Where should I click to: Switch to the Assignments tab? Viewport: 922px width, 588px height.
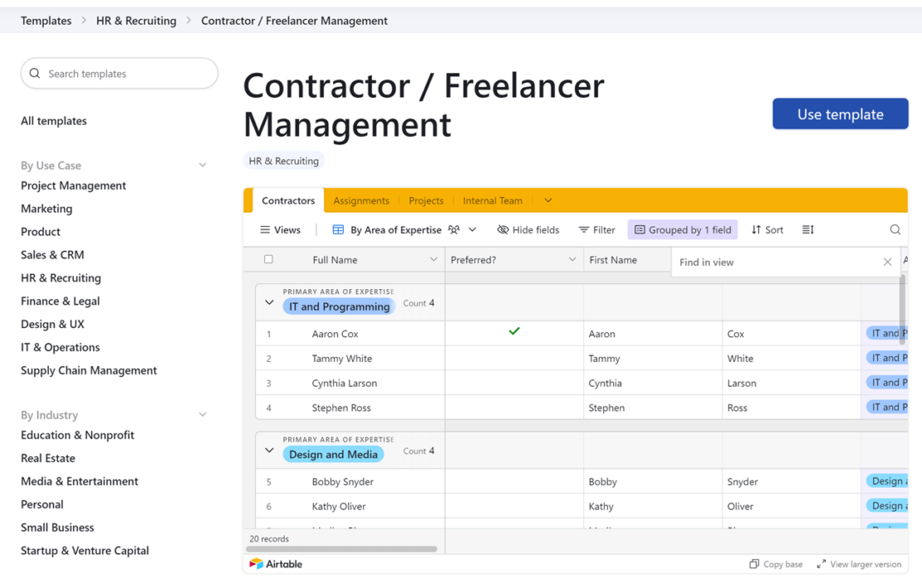click(361, 200)
